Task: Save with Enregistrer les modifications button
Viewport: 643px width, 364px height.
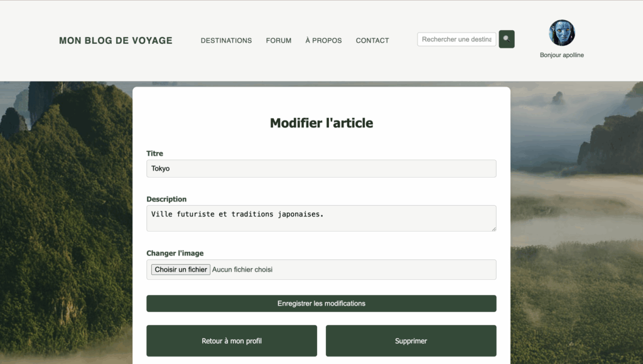Action: pyautogui.click(x=321, y=303)
